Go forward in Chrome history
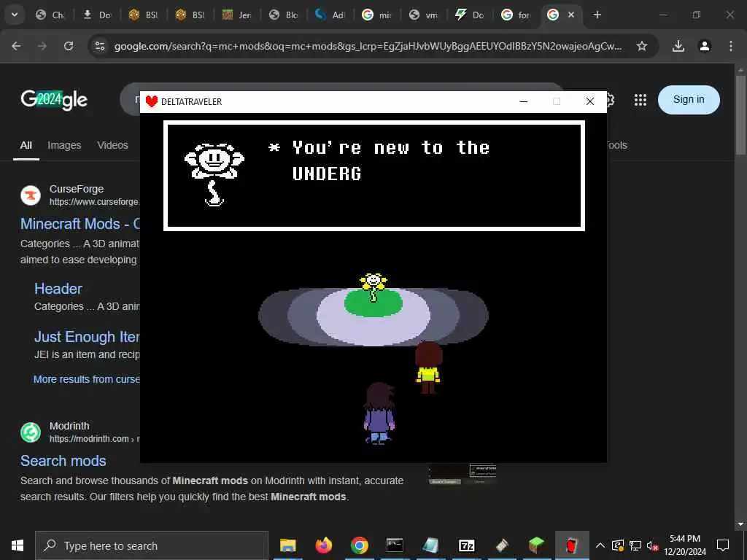The width and height of the screenshot is (747, 560). 42,46
